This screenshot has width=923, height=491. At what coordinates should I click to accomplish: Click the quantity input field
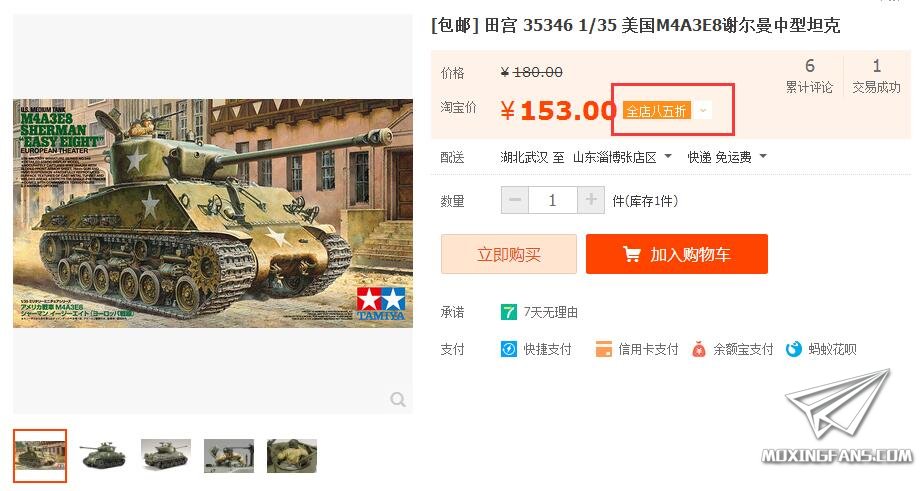553,200
